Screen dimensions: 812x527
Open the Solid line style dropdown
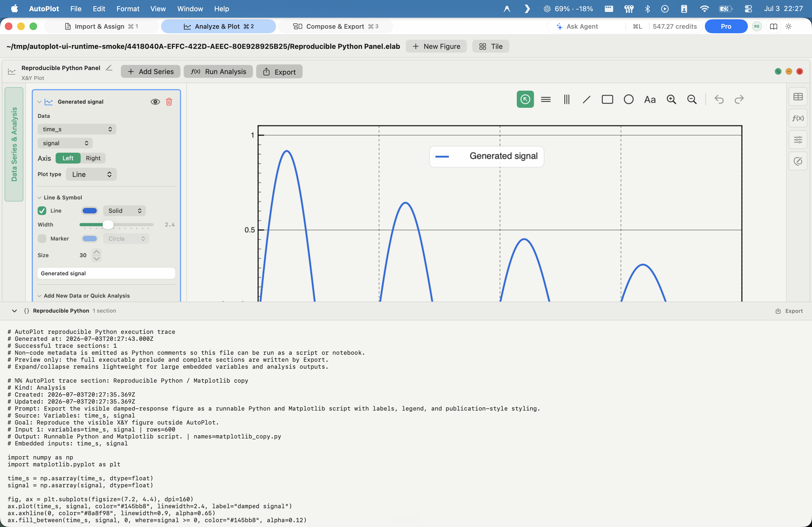pyautogui.click(x=125, y=211)
